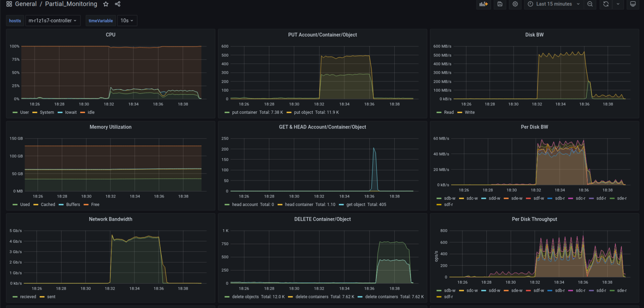Zoom out the time range
Screen dimensions: 644x308
[590, 4]
